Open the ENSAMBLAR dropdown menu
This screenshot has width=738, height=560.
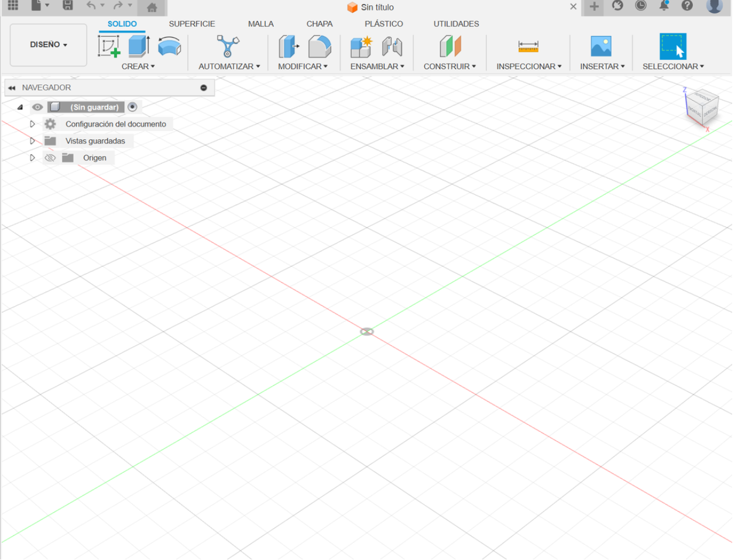click(377, 67)
